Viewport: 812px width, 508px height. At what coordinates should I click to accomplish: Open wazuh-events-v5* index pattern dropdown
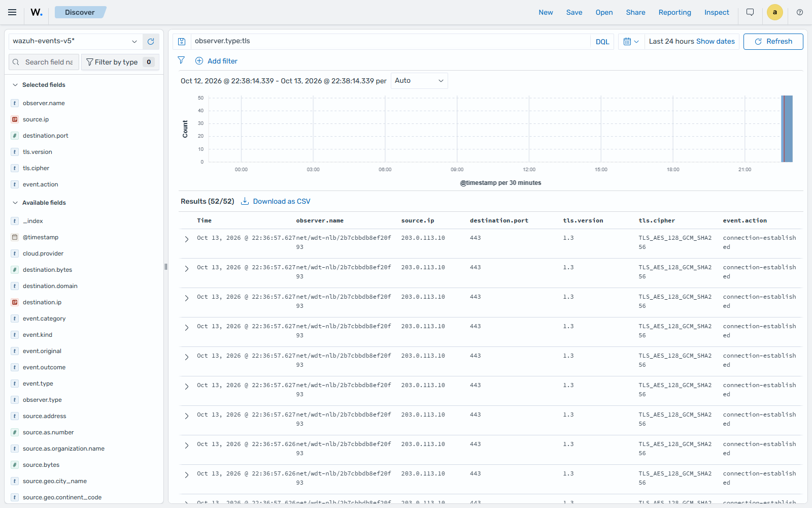(x=75, y=41)
